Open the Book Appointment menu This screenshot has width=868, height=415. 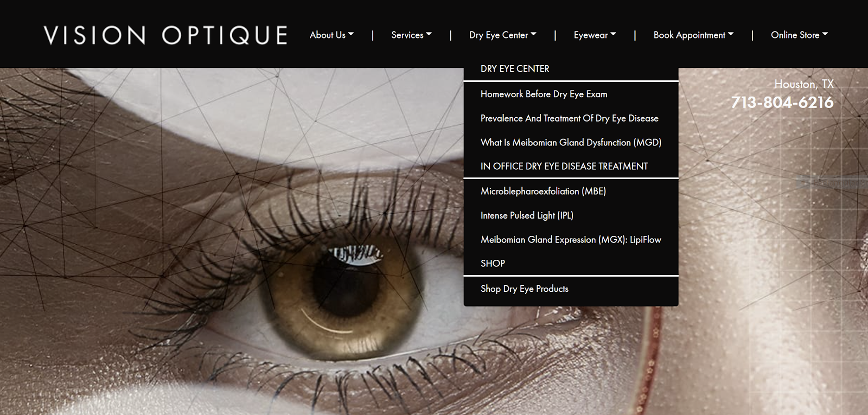[693, 35]
